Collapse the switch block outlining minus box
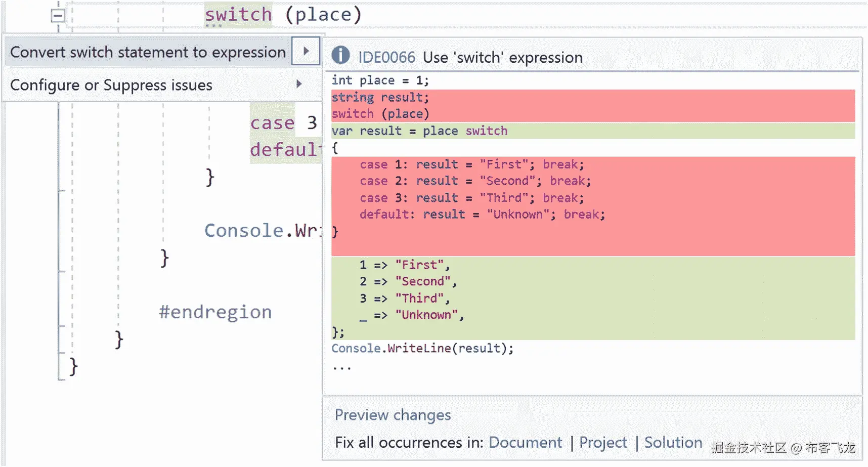 coord(58,16)
